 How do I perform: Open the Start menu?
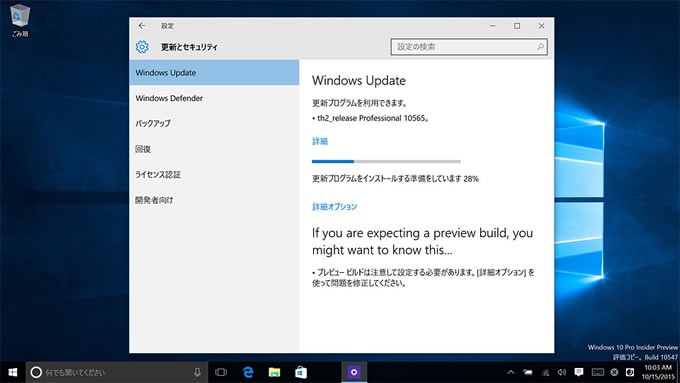[13, 372]
